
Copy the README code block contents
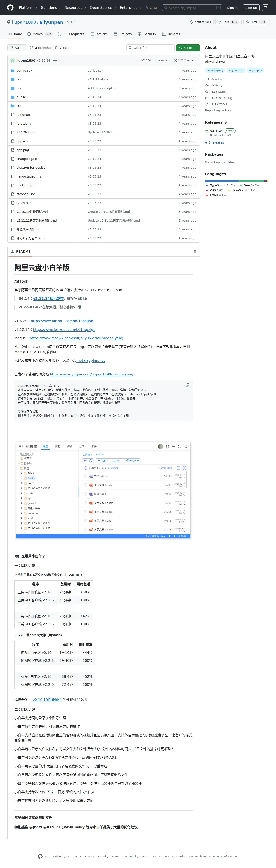pos(187,385)
